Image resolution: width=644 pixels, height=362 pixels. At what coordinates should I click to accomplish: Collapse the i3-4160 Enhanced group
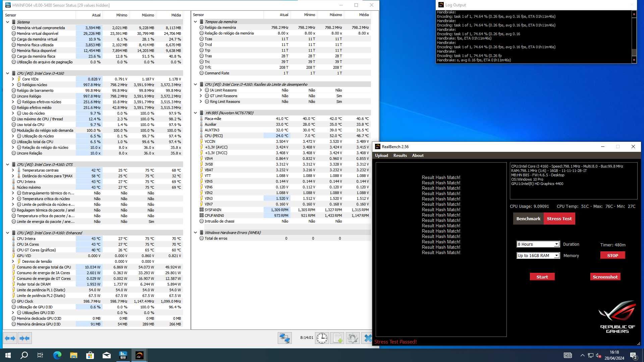click(8, 233)
